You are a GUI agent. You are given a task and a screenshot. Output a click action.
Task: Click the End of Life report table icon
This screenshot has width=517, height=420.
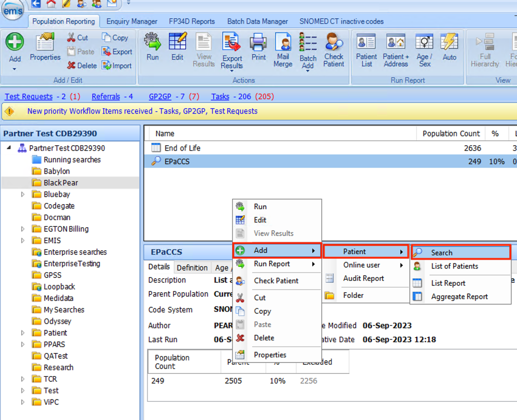[x=156, y=148]
